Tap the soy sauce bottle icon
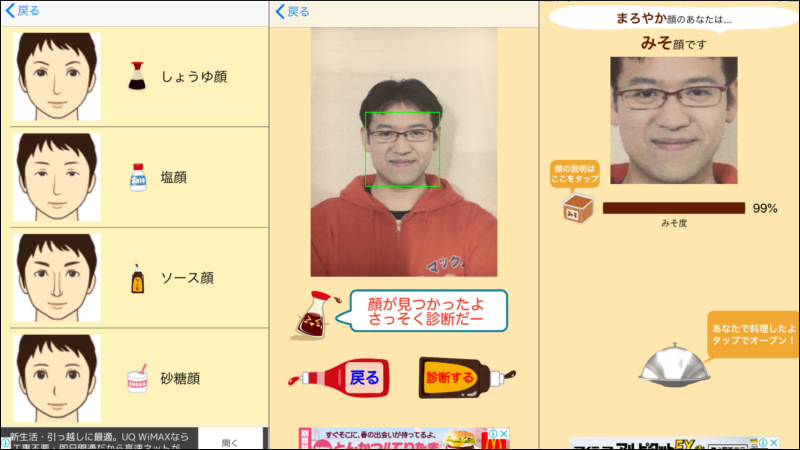The width and height of the screenshot is (800, 450). (x=136, y=76)
